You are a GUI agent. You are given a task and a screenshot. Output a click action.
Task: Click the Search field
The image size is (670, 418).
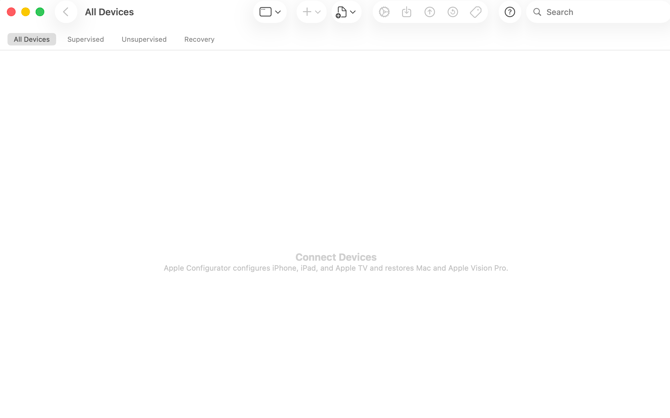click(x=598, y=12)
